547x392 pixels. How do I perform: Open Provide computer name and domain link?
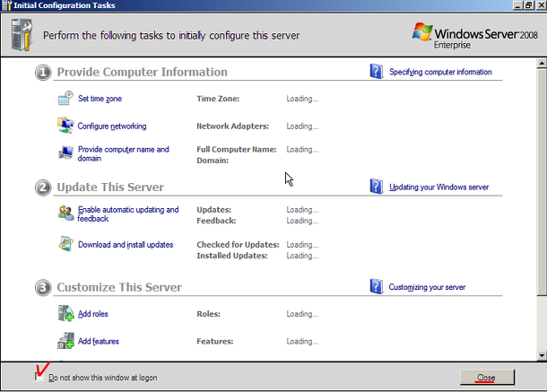point(124,153)
